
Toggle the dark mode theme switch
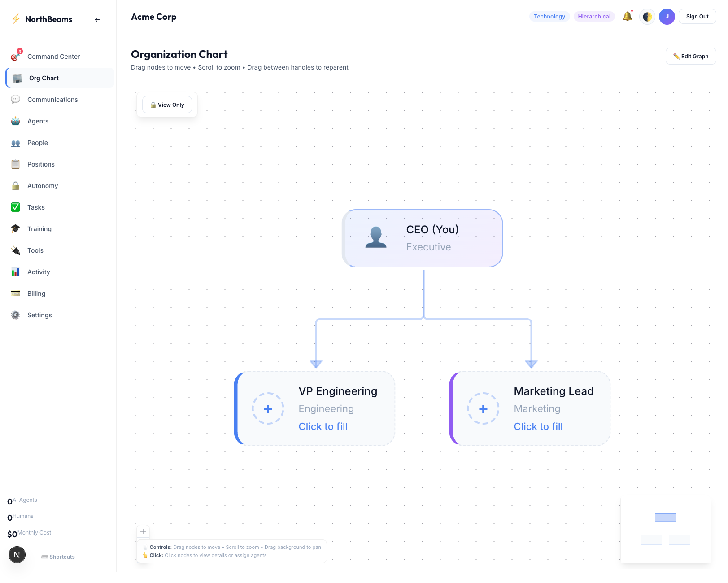click(x=647, y=16)
